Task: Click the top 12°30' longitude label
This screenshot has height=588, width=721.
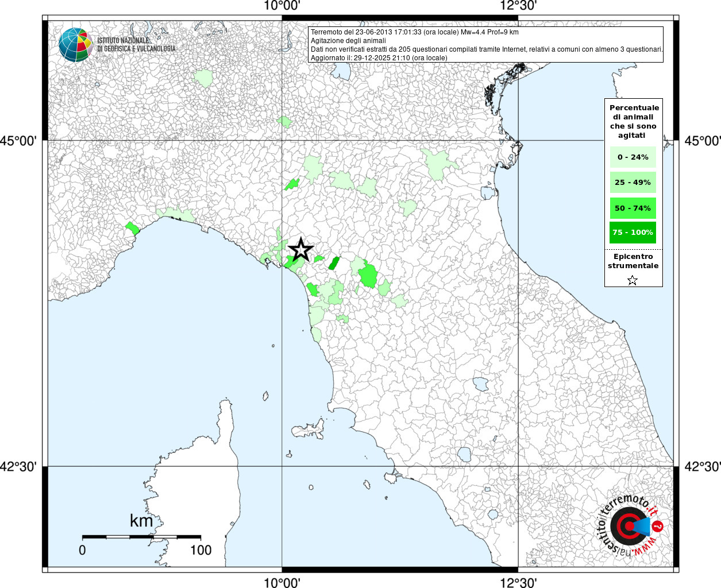Action: pyautogui.click(x=518, y=6)
